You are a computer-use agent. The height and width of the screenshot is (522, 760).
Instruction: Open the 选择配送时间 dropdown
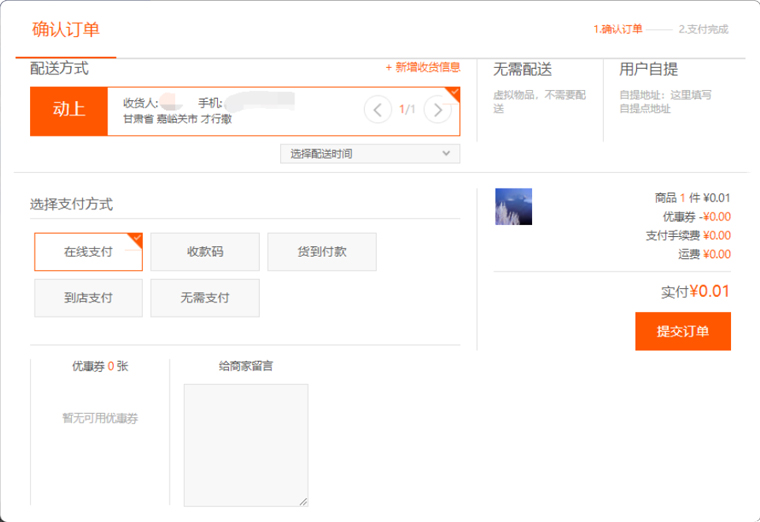[x=369, y=154]
